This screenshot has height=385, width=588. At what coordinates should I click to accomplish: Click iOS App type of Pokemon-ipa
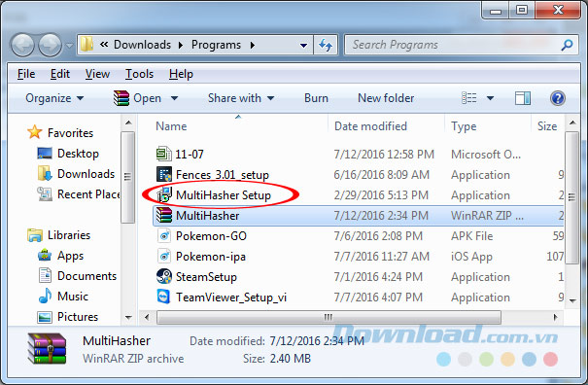(x=471, y=257)
